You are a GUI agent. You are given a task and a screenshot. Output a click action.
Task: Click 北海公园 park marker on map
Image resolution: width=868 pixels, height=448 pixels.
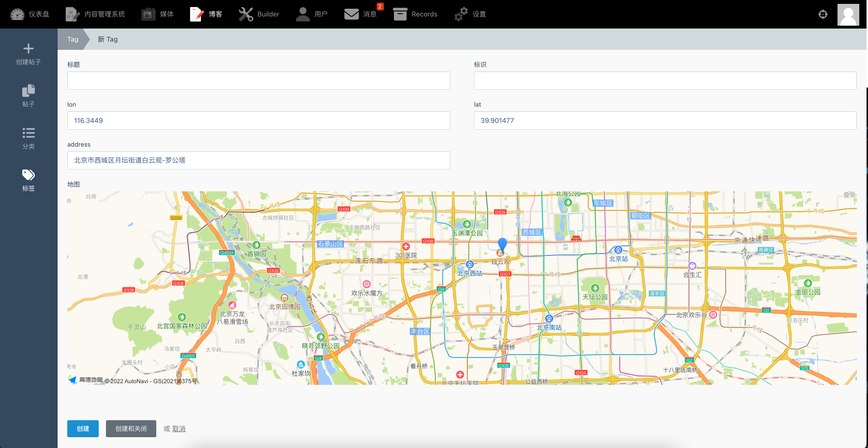point(568,202)
